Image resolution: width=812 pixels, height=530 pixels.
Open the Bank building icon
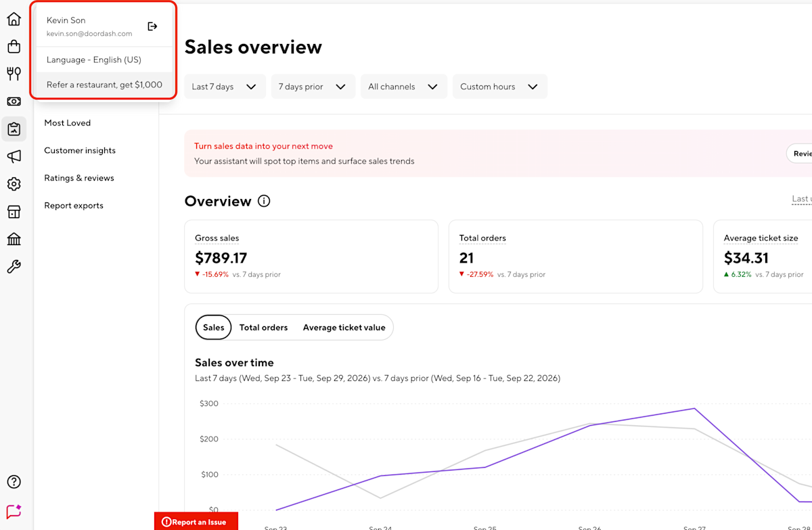[x=14, y=239]
